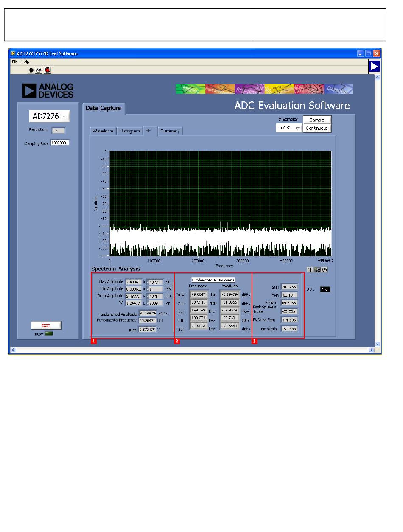This screenshot has height=532, width=403.
Task: Open the # Samples 65536 dropdown
Action: tap(289, 128)
